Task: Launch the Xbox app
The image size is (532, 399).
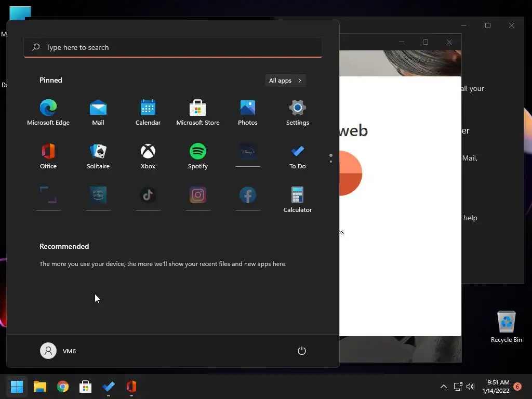Action: point(148,156)
